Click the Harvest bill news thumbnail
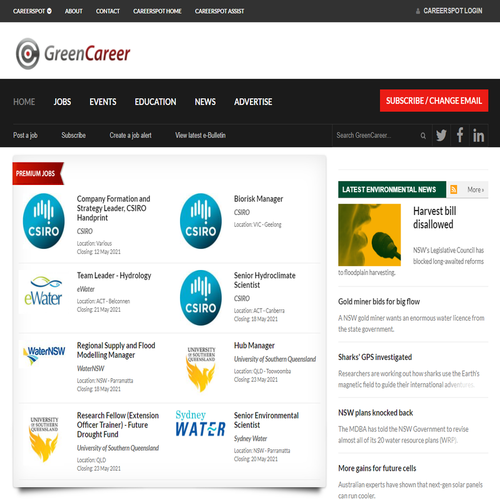The image size is (500, 500). pos(369,235)
